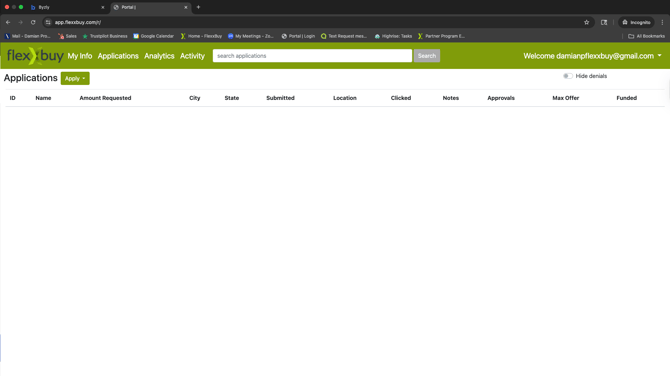The image size is (670, 376).
Task: Click the Notes column header
Action: click(451, 98)
